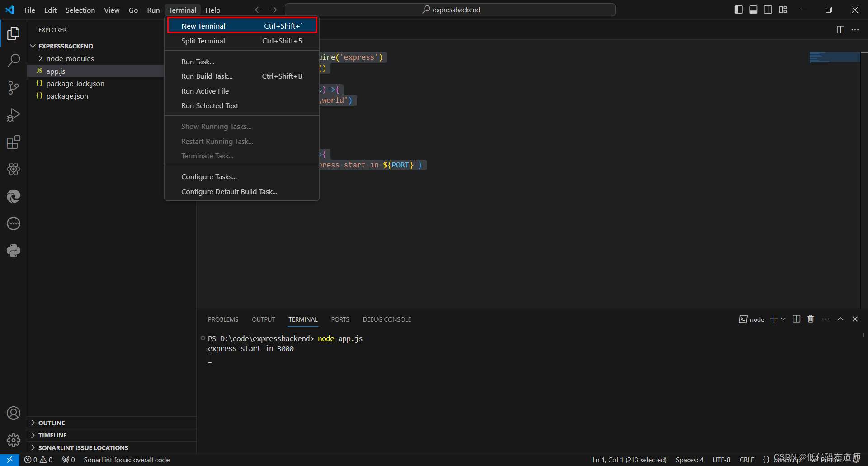Image resolution: width=868 pixels, height=466 pixels.
Task: Click Ln 1, Col 1 cursor position
Action: [629, 460]
